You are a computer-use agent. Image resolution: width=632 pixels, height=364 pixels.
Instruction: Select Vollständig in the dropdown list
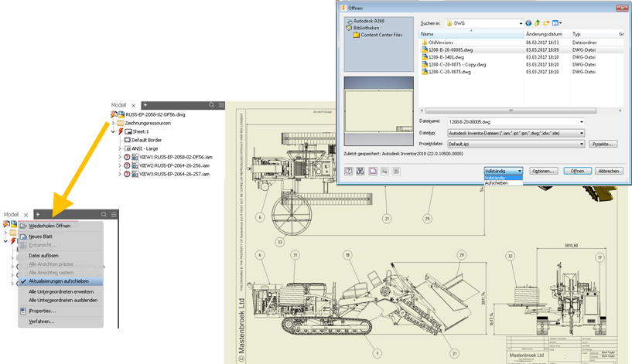click(503, 178)
